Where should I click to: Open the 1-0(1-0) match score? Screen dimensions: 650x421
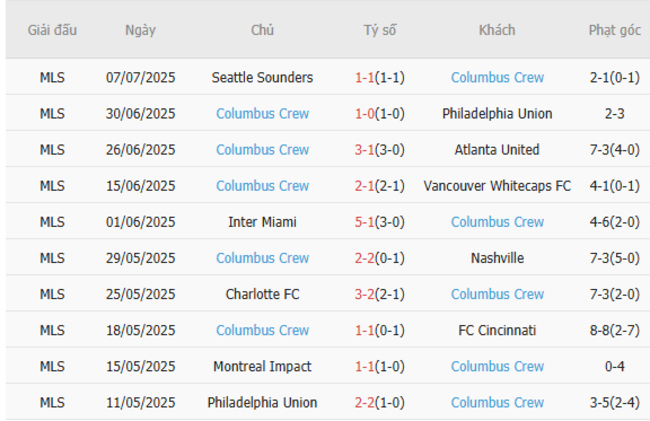point(379,113)
